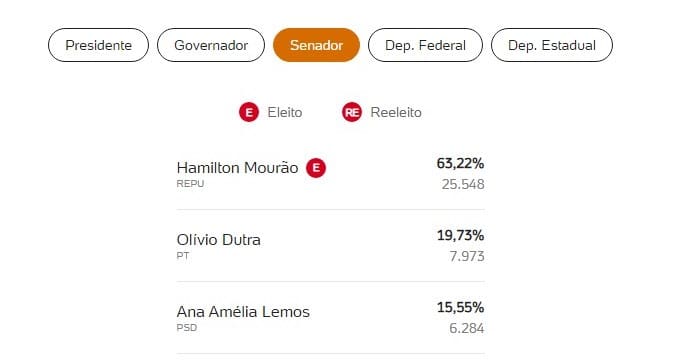Viewport: 685px width, 363px height.
Task: Show Dep. Federal results
Action: [425, 45]
